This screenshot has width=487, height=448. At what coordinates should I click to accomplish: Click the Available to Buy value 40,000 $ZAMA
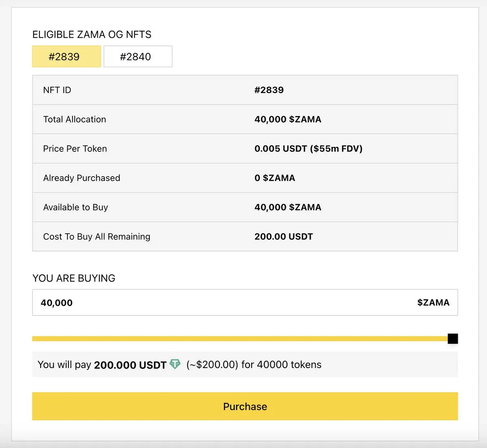[288, 207]
